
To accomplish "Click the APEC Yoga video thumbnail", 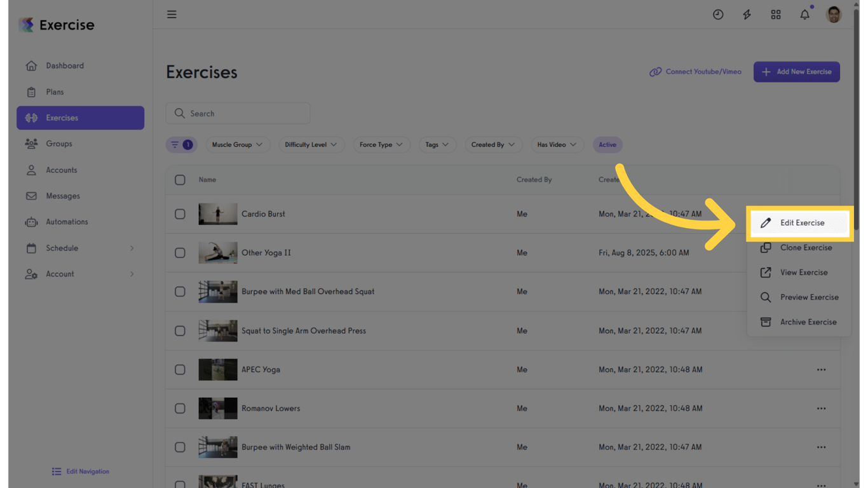I will pyautogui.click(x=218, y=370).
